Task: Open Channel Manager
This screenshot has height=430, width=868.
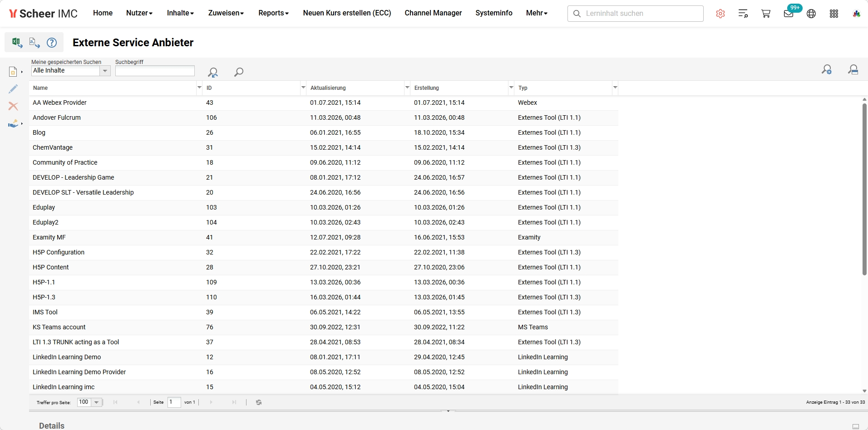Action: tap(433, 13)
